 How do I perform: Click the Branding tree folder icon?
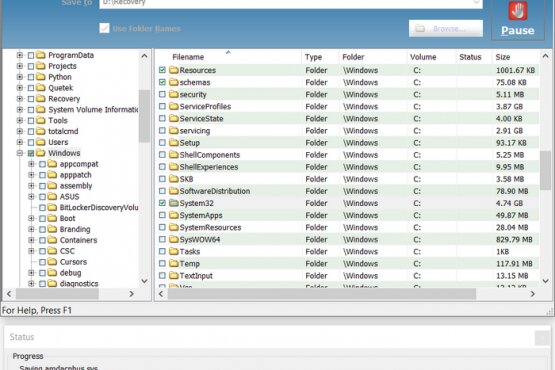tap(52, 229)
